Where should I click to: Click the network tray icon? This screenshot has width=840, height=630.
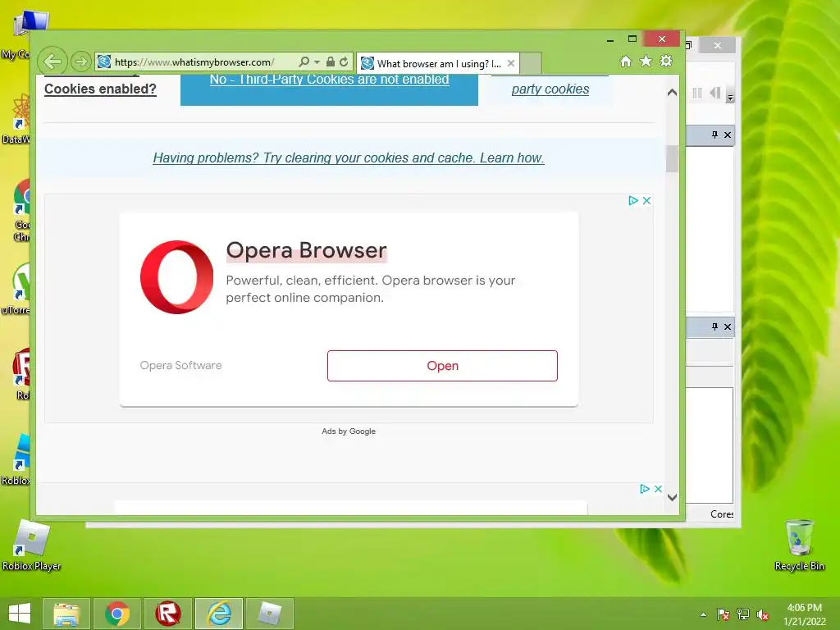point(743,614)
